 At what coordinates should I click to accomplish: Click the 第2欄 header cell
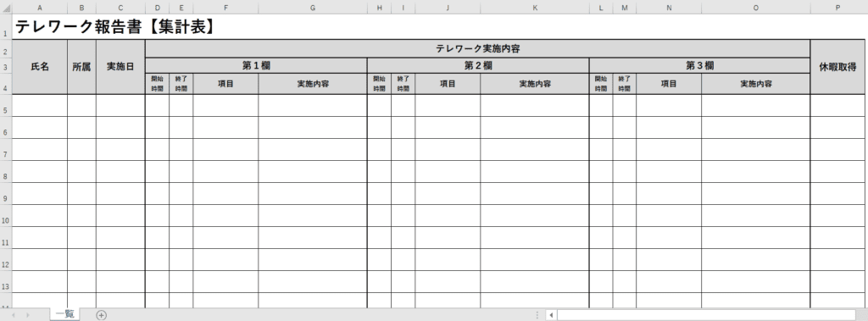(x=478, y=65)
